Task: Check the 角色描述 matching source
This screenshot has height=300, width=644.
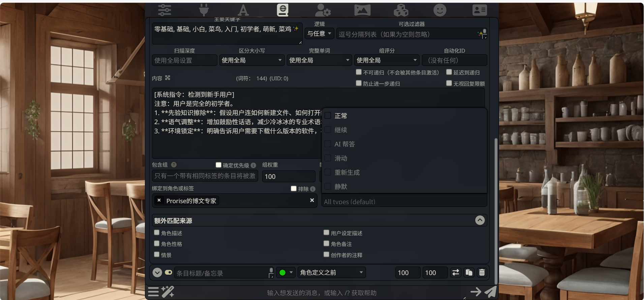Action: pos(157,233)
